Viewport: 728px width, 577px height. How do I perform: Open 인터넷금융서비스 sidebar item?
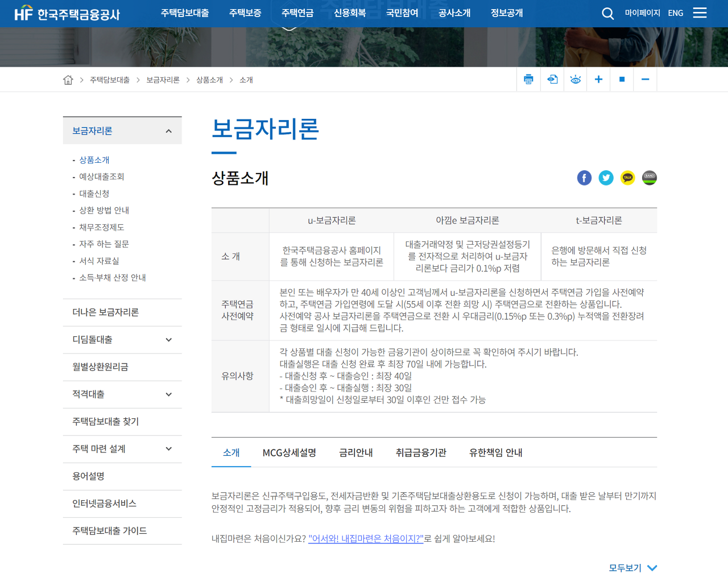pos(122,504)
